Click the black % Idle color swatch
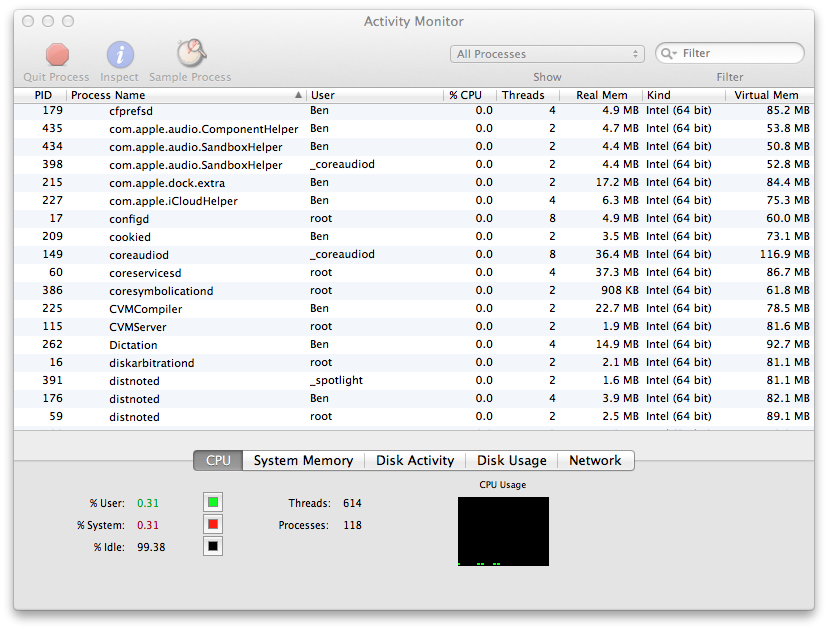Image resolution: width=828 pixels, height=630 pixels. 213,547
